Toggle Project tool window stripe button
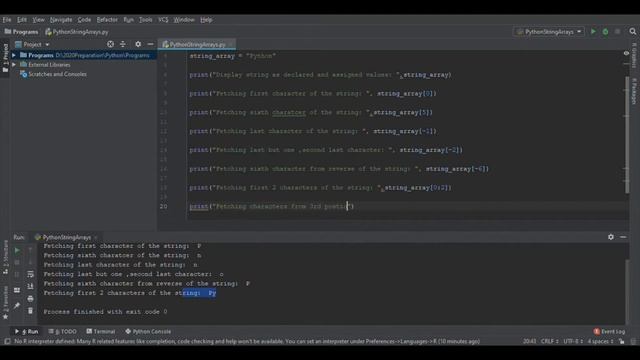This screenshot has width=640, height=360. pos(5,58)
